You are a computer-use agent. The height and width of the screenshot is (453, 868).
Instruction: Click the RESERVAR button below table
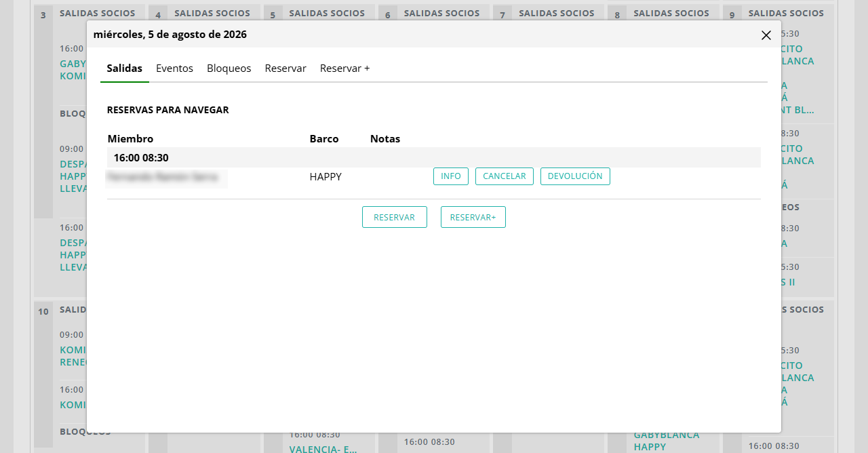tap(395, 217)
